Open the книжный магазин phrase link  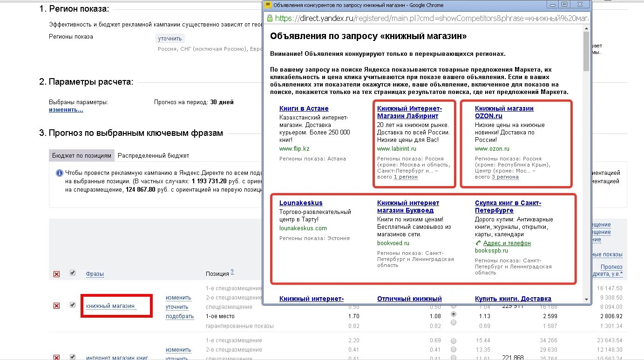110,306
